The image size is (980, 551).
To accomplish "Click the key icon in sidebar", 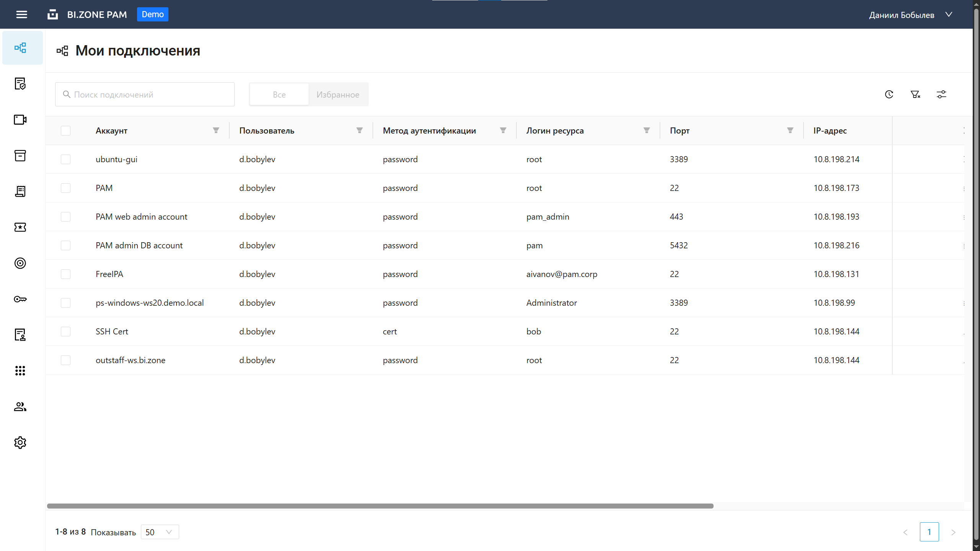I will point(20,299).
